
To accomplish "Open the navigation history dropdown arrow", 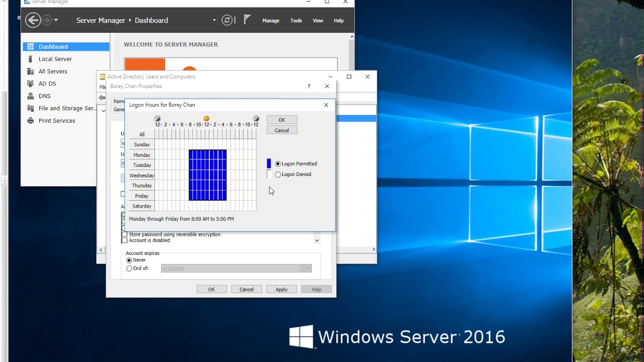I will (x=56, y=20).
